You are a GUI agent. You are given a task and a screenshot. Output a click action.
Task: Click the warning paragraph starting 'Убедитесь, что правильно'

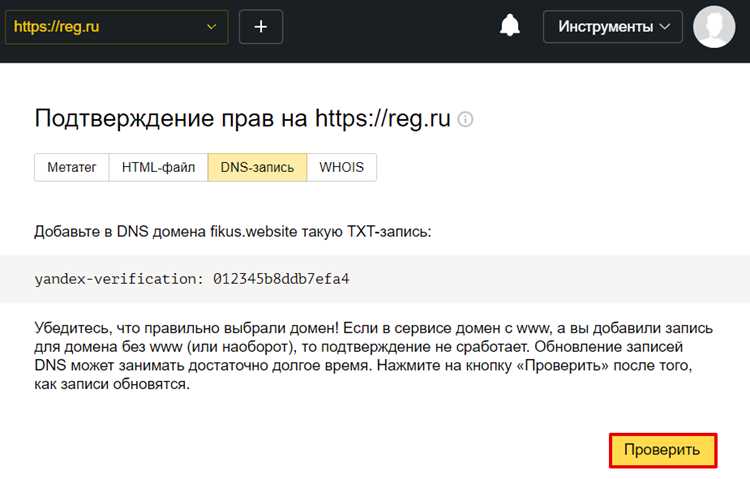pos(374,356)
